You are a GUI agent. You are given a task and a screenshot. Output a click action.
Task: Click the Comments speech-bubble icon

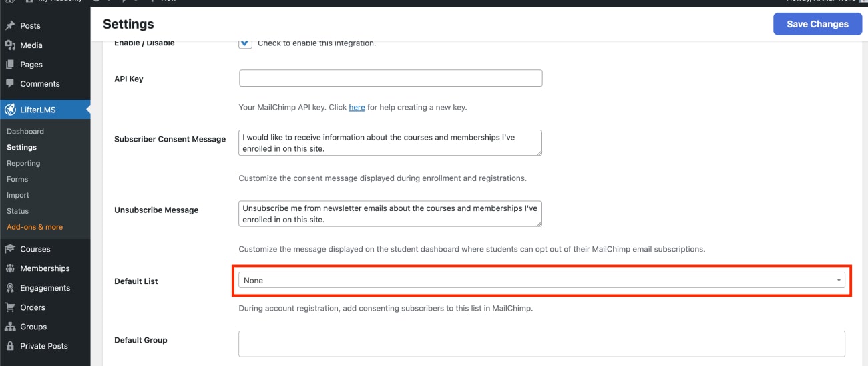(10, 84)
